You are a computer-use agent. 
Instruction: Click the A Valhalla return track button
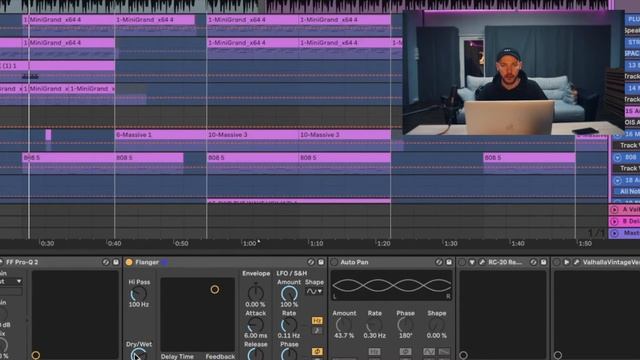pyautogui.click(x=614, y=210)
